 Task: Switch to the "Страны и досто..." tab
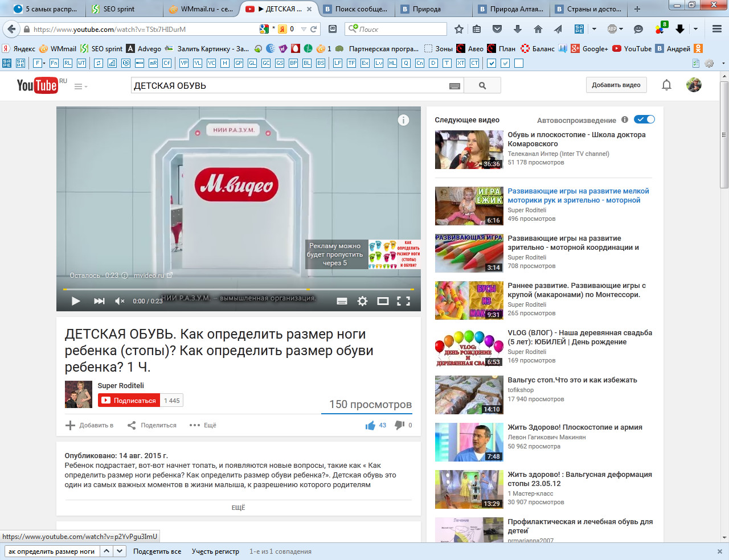coord(589,9)
